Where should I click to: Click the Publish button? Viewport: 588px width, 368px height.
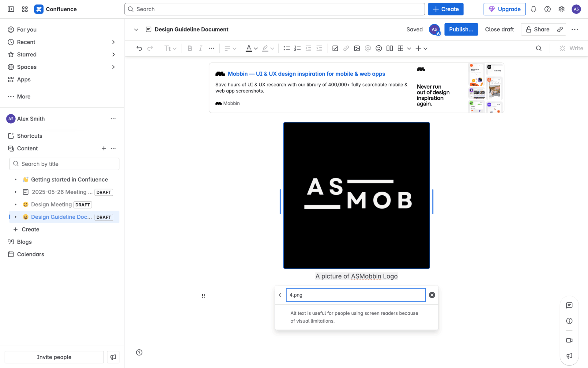tap(461, 29)
